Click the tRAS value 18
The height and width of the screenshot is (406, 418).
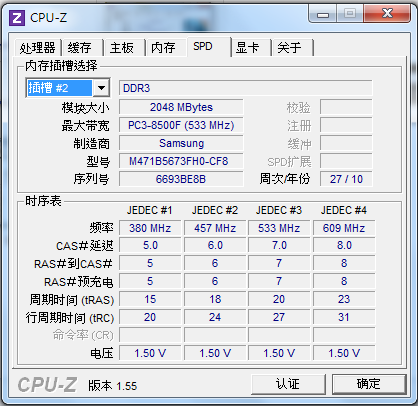click(x=215, y=299)
